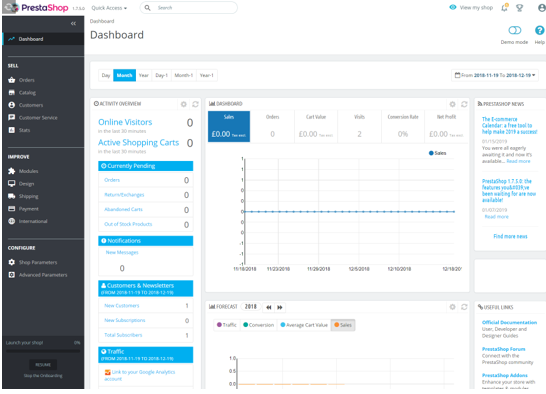Toggle Traffic series in Forecast
The image size is (546, 394).
(x=227, y=325)
